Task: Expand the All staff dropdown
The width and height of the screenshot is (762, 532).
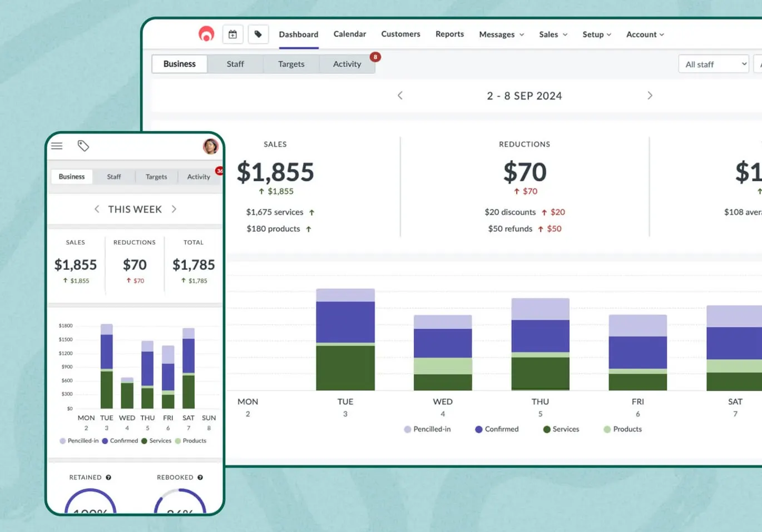Action: (x=715, y=64)
